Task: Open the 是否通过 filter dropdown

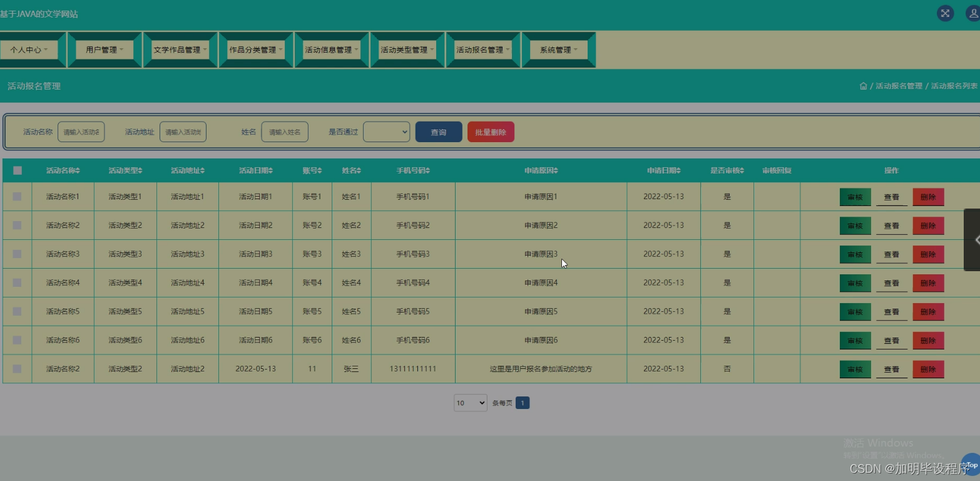Action: pyautogui.click(x=386, y=132)
